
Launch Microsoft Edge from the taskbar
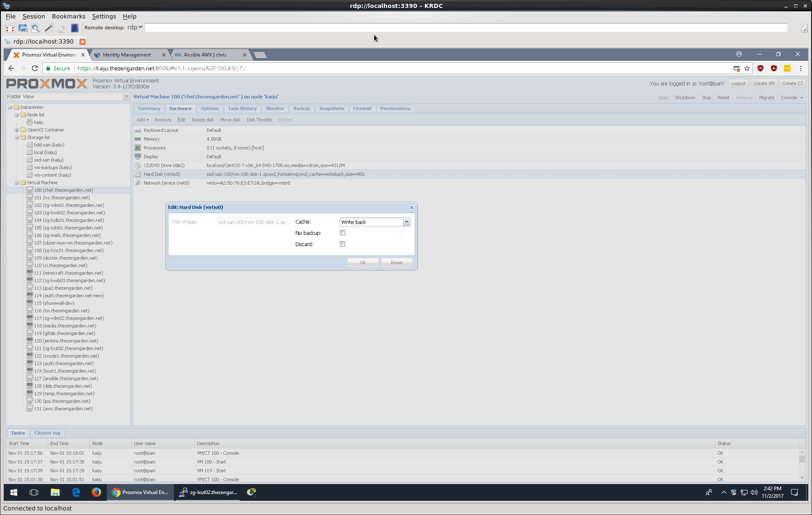click(x=76, y=492)
